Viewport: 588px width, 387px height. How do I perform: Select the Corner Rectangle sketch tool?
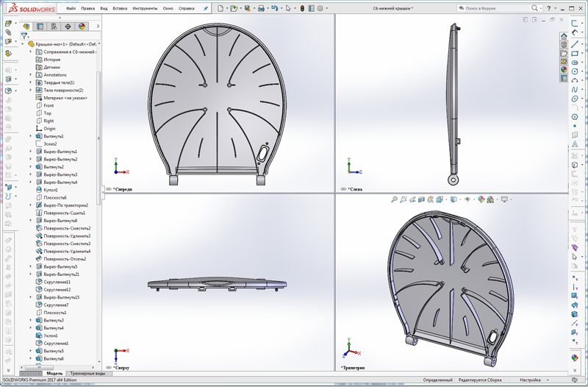pos(575,53)
